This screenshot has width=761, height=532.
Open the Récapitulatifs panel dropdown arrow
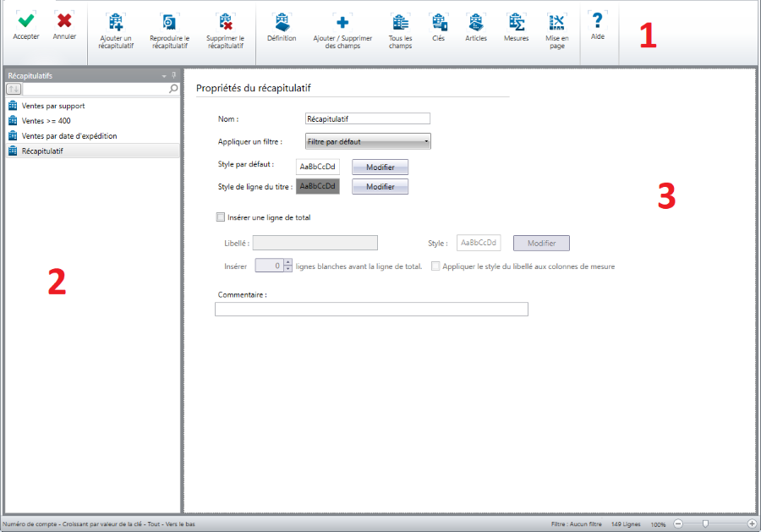coord(164,75)
